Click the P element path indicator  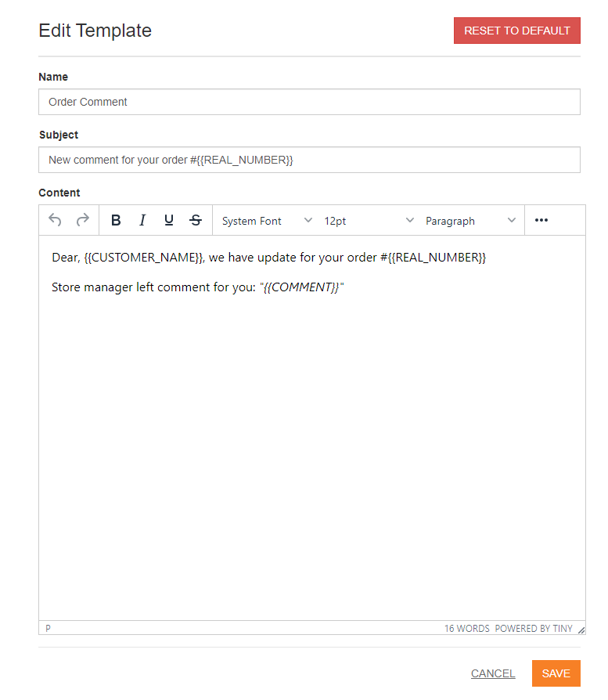48,628
